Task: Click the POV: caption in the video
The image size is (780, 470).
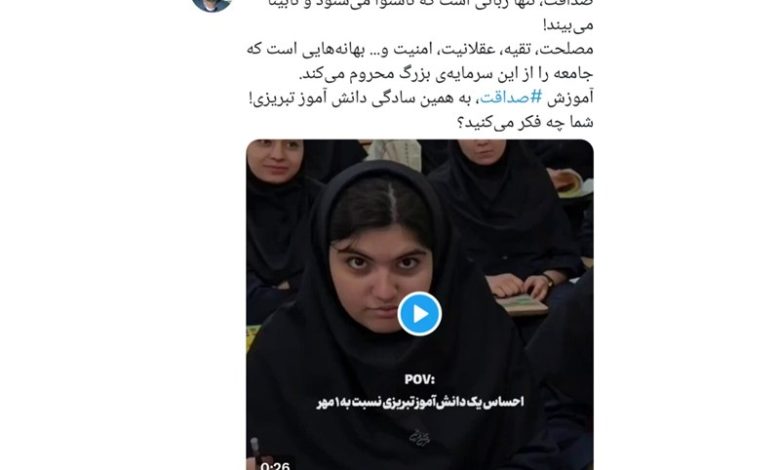Action: point(419,379)
